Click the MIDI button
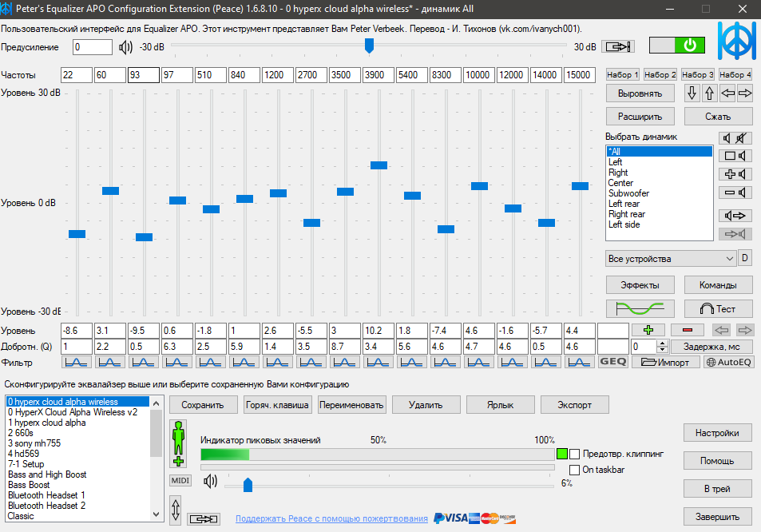Image resolution: width=761 pixels, height=532 pixels. [x=180, y=481]
